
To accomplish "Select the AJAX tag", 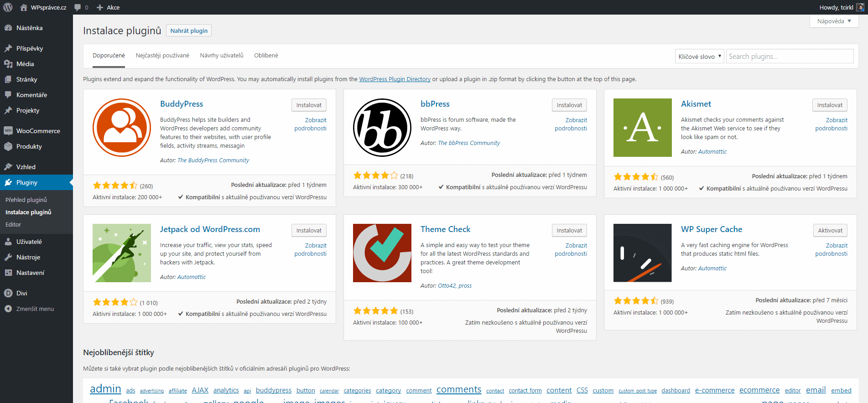I will (x=200, y=390).
